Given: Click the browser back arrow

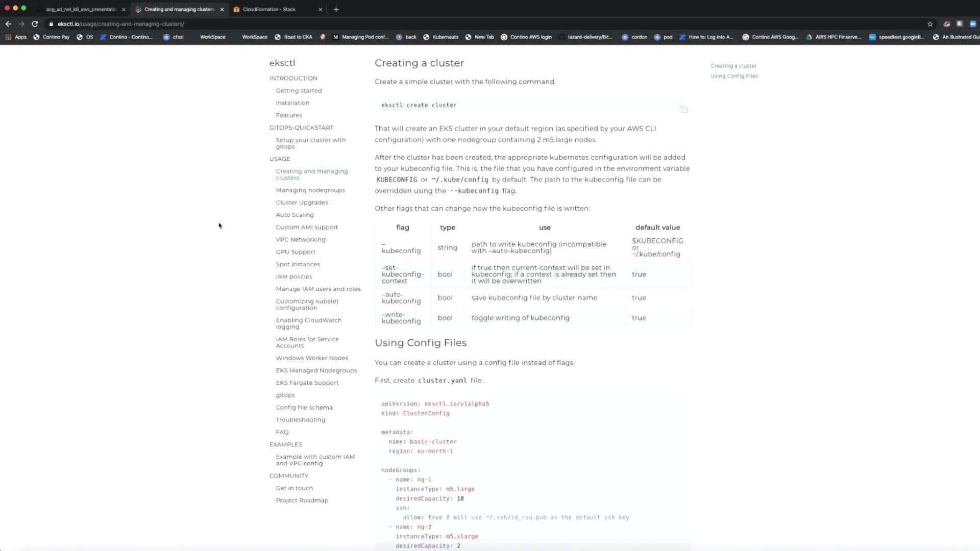Looking at the screenshot, I should tap(8, 24).
